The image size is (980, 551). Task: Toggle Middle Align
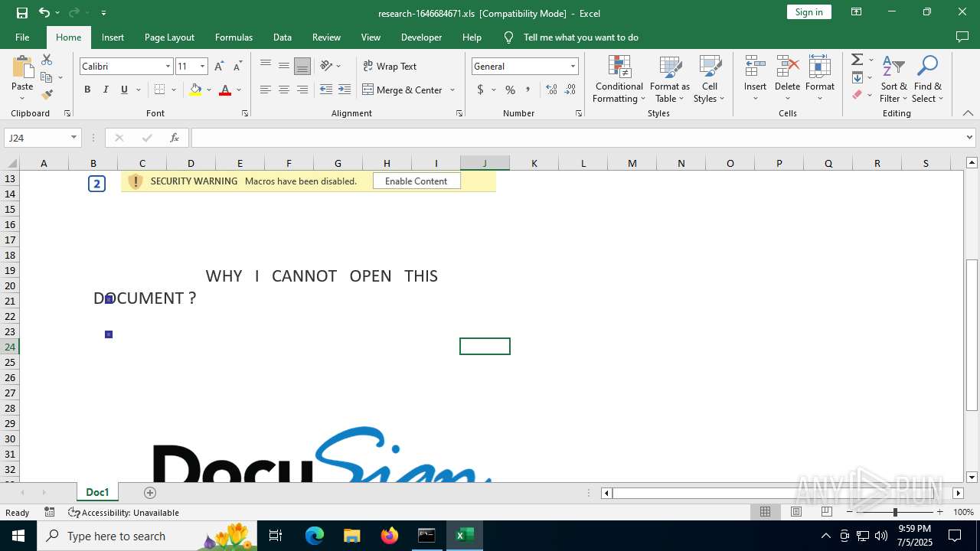click(284, 66)
